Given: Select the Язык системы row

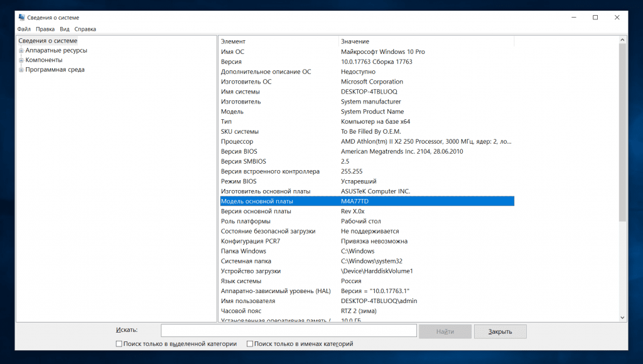Looking at the screenshot, I should click(x=367, y=281).
